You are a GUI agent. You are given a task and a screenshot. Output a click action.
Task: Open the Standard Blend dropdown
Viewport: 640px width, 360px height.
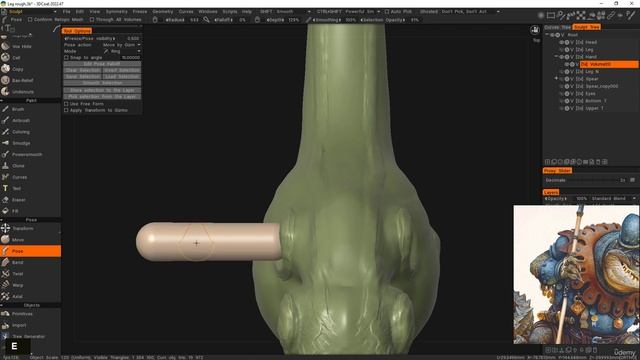(613, 198)
